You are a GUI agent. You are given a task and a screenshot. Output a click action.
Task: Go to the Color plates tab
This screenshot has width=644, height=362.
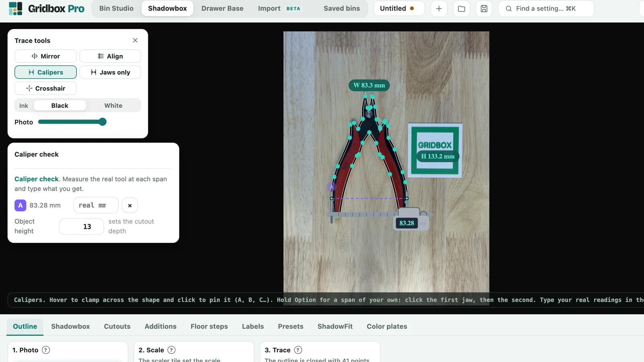[387, 326]
